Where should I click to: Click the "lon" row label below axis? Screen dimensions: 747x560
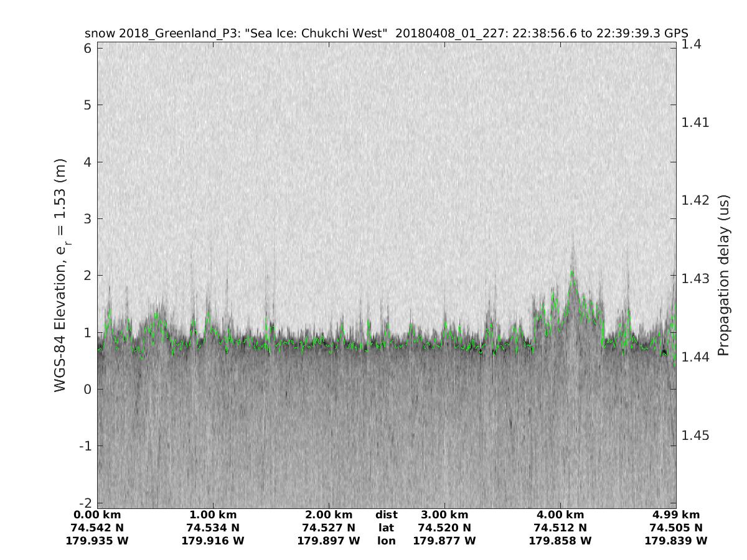pyautogui.click(x=387, y=541)
